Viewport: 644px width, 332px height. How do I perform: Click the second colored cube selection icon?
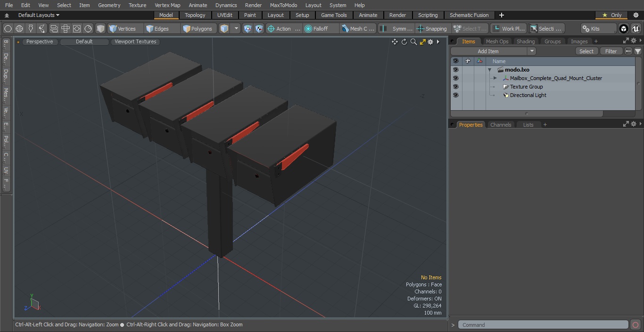point(259,29)
